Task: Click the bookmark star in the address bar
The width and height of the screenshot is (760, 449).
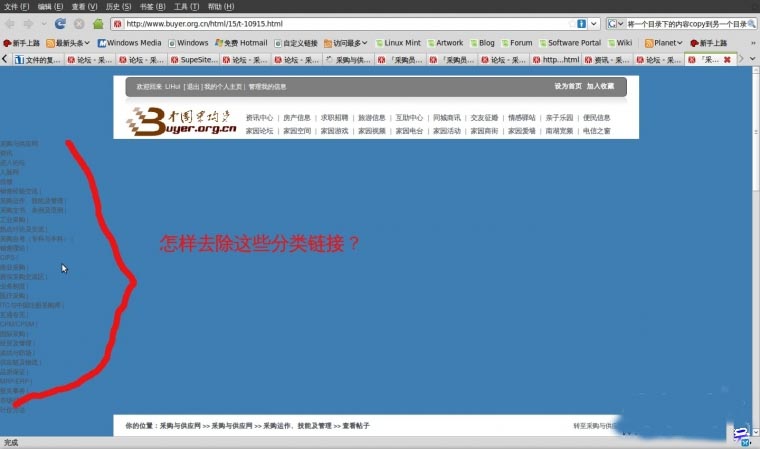Action: pos(572,24)
